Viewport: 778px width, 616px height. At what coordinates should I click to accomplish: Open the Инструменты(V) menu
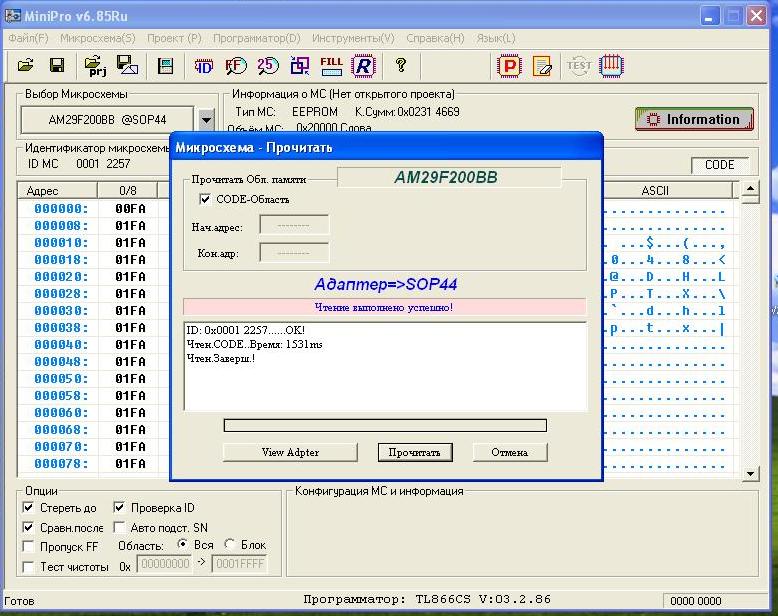point(353,38)
